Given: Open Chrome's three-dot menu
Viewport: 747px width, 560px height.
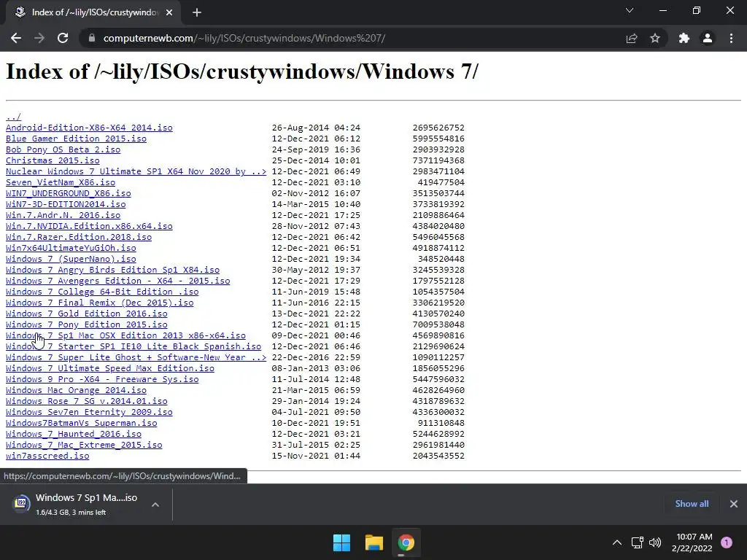Looking at the screenshot, I should click(731, 38).
